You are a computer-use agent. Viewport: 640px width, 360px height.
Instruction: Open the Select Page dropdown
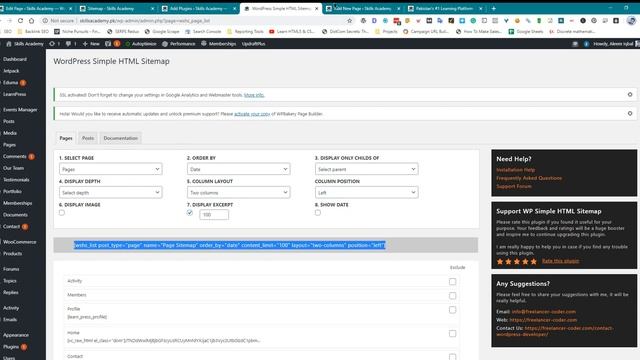pos(111,169)
